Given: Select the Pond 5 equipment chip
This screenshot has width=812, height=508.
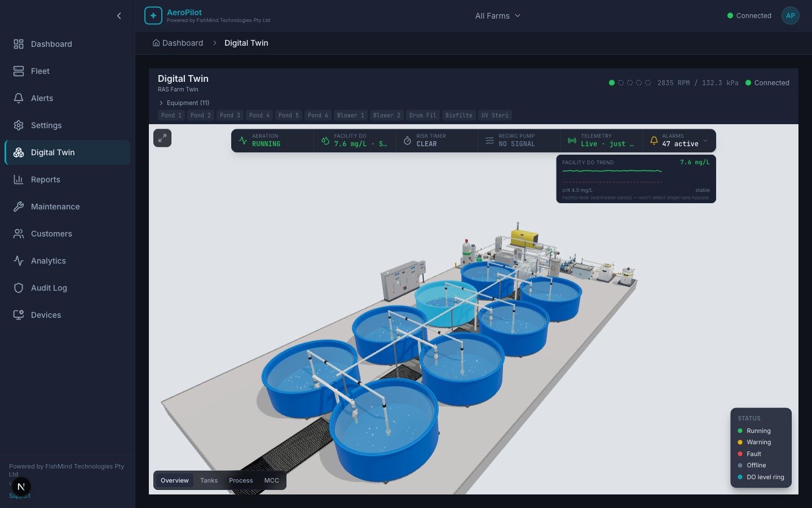Looking at the screenshot, I should click(x=289, y=115).
